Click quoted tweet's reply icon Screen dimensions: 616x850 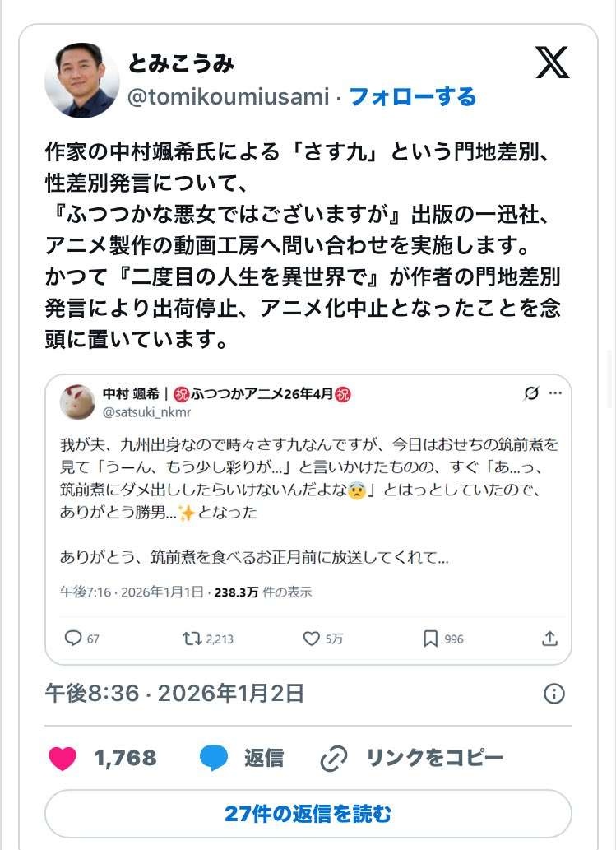point(73,639)
